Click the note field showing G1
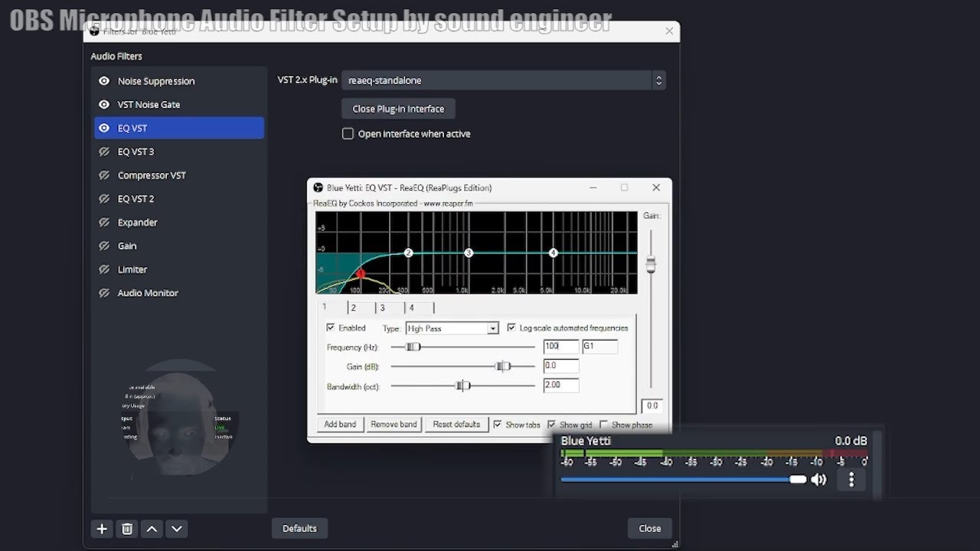 (x=599, y=347)
